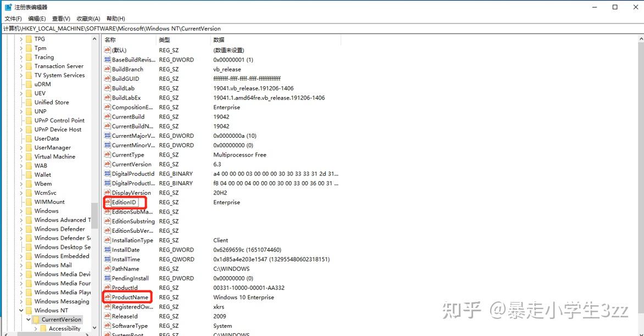Screen dimensions: 644x336
Task: Select the Accessibility subkey
Action: (x=64, y=328)
